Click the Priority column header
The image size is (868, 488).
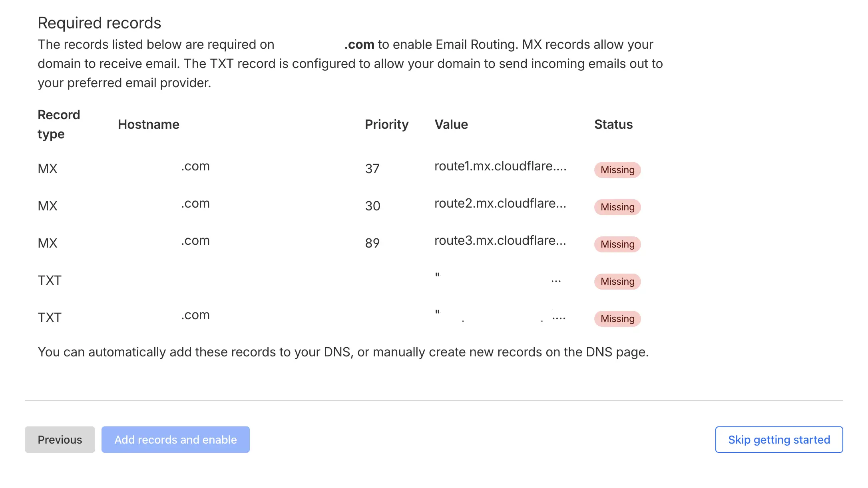[x=386, y=124]
